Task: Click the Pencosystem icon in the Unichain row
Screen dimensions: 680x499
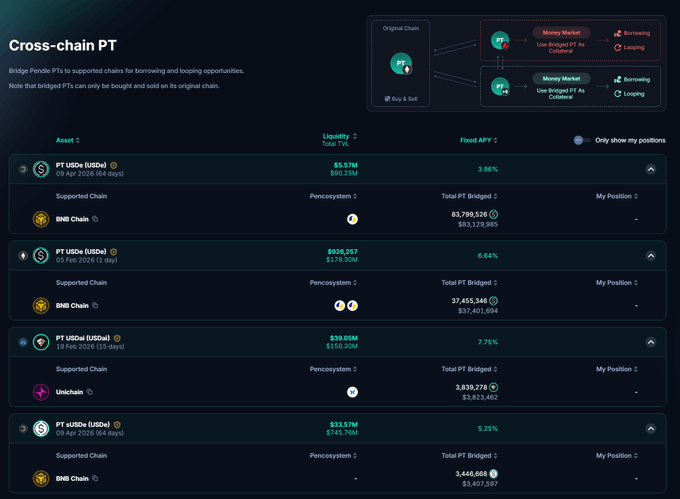Action: coord(352,392)
